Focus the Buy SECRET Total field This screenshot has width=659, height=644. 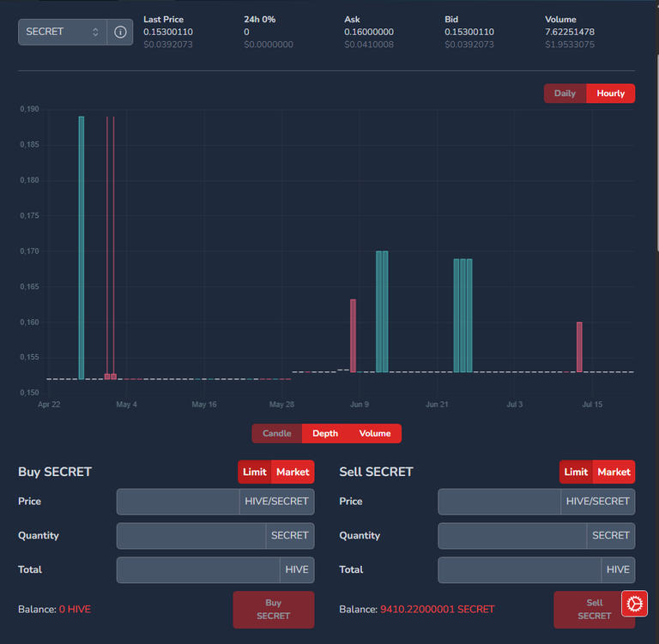[198, 569]
